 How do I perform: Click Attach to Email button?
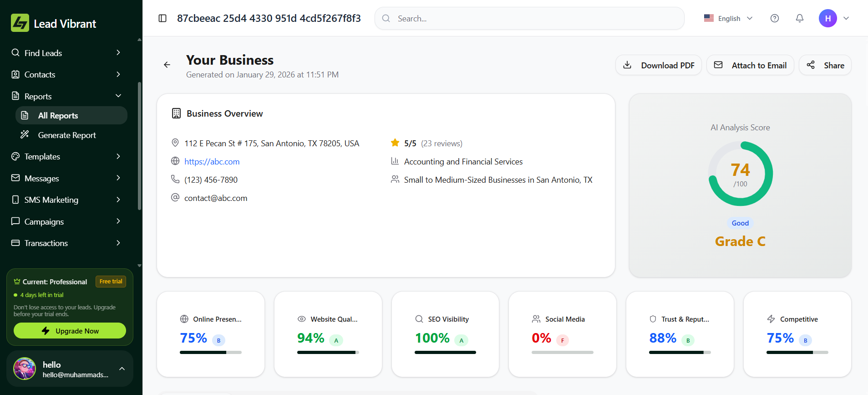coord(750,65)
